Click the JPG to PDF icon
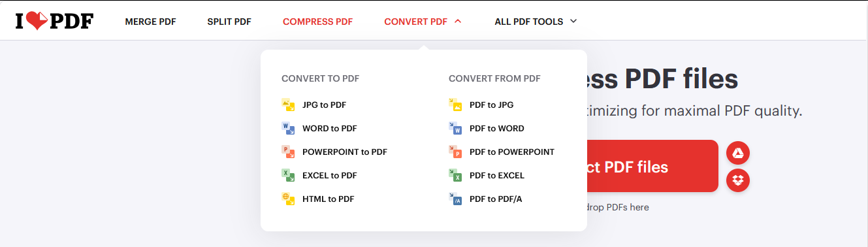 pos(288,105)
